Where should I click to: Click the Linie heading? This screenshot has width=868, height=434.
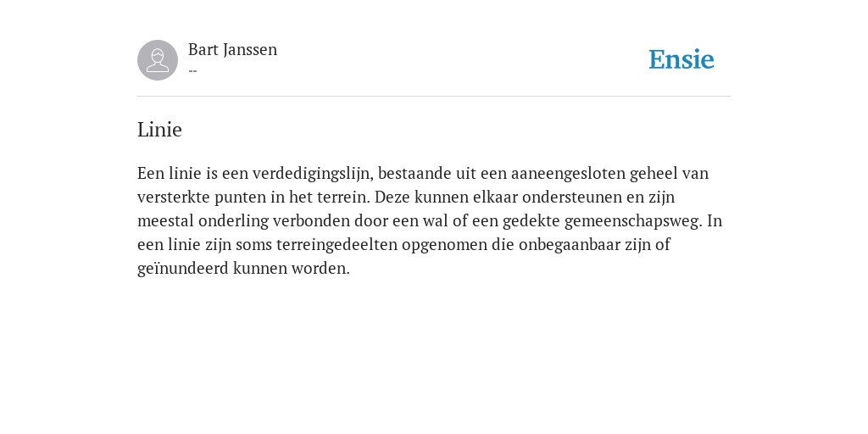(159, 130)
